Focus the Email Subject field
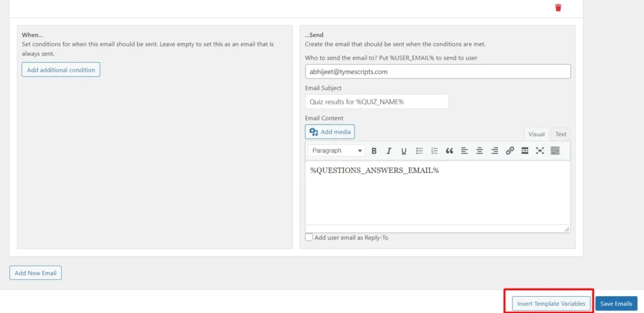 click(377, 102)
